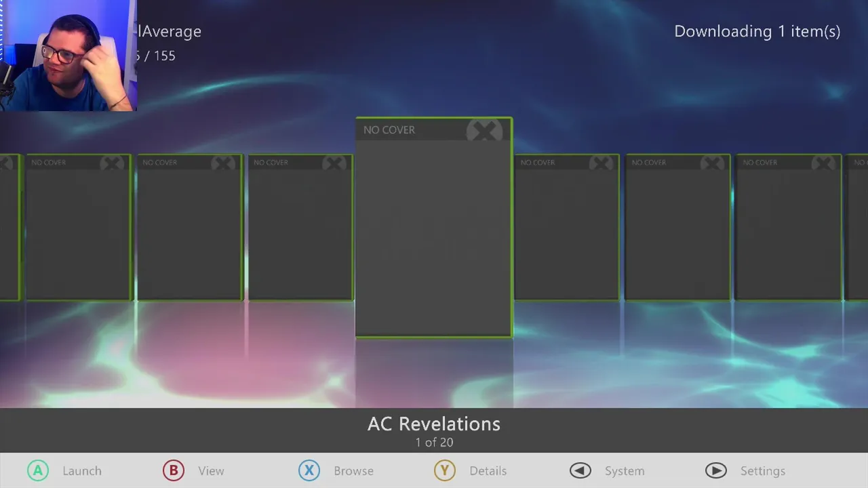868x488 pixels.
Task: Select the Browse label
Action: coord(353,471)
